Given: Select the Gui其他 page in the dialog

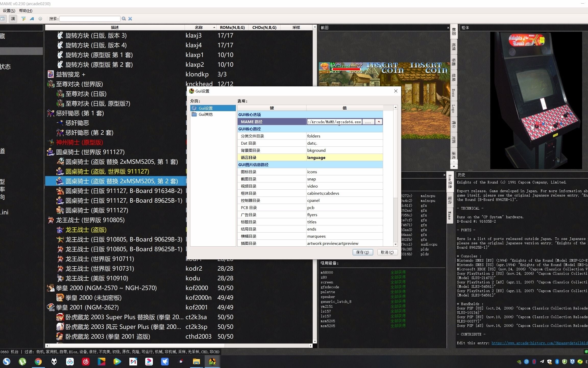Looking at the screenshot, I should [205, 114].
